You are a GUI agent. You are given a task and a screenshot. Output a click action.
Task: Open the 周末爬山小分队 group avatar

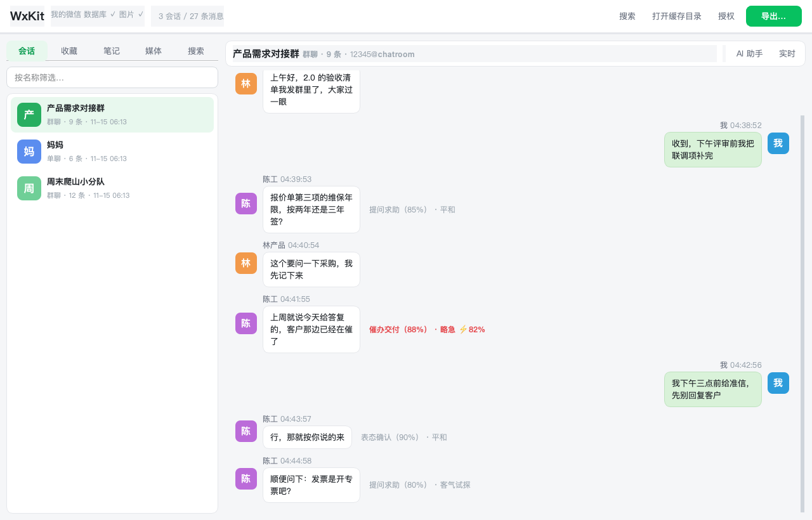(29, 188)
